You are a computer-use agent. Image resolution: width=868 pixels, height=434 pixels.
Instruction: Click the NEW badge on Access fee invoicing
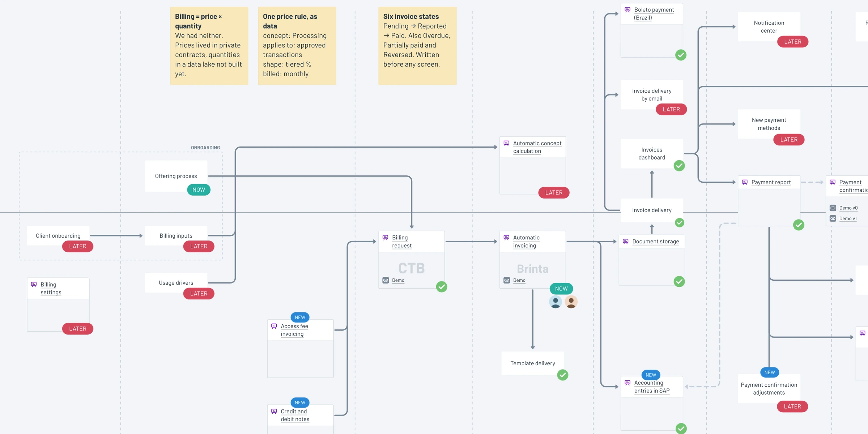click(x=300, y=317)
